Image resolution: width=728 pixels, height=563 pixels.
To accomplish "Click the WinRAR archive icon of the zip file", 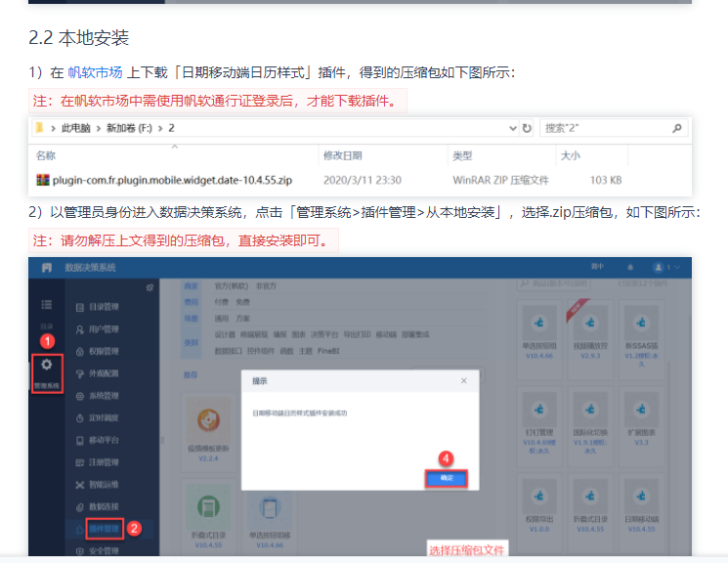I will pos(43,180).
